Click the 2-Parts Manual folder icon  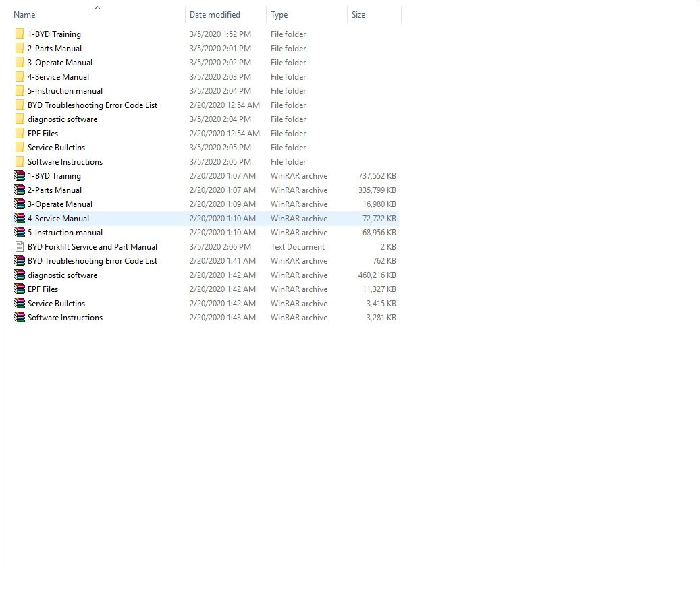(x=20, y=49)
